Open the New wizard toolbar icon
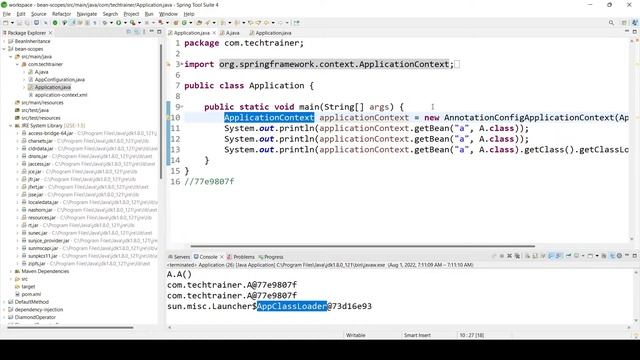The width and height of the screenshot is (640, 360). (5, 23)
